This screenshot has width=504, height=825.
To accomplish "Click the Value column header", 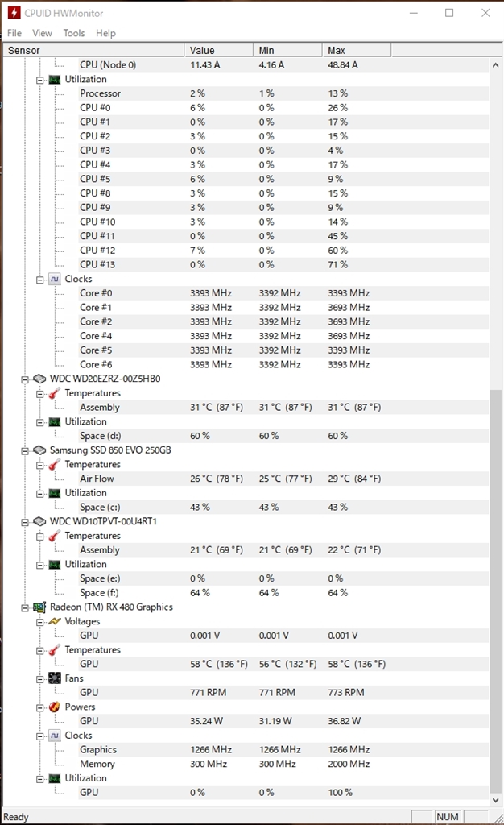I will click(x=218, y=50).
